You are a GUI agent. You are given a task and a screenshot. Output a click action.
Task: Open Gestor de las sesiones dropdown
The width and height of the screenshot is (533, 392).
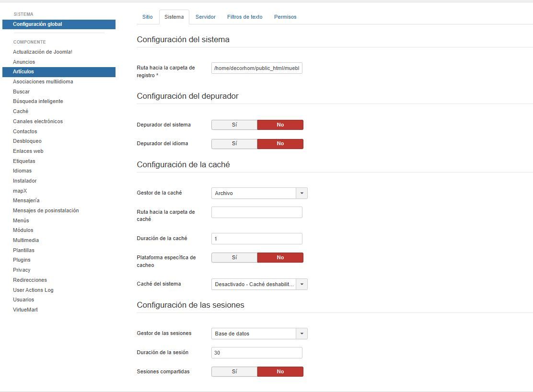point(259,334)
